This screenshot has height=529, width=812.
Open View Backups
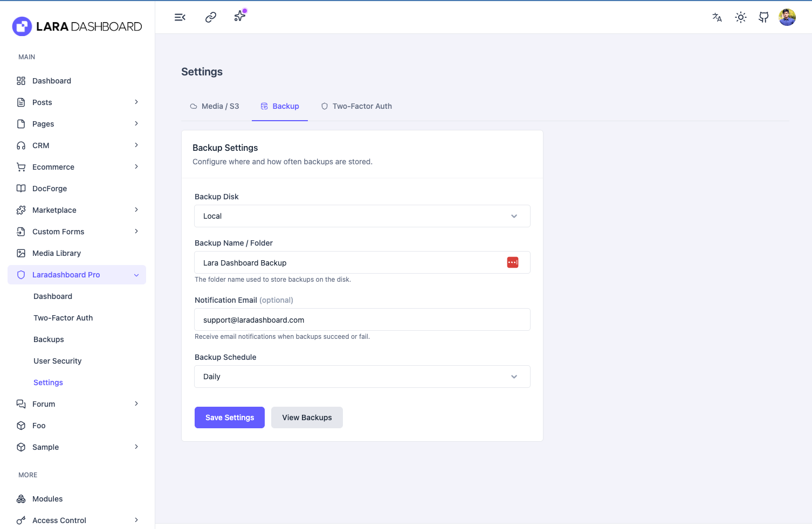(307, 417)
